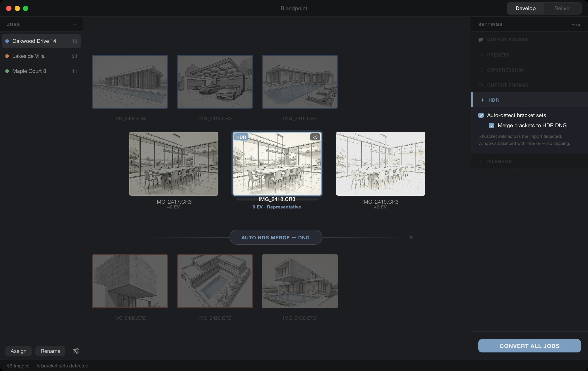Click the x3 stack badge on IMG_2418
The height and width of the screenshot is (371, 588).
point(315,137)
